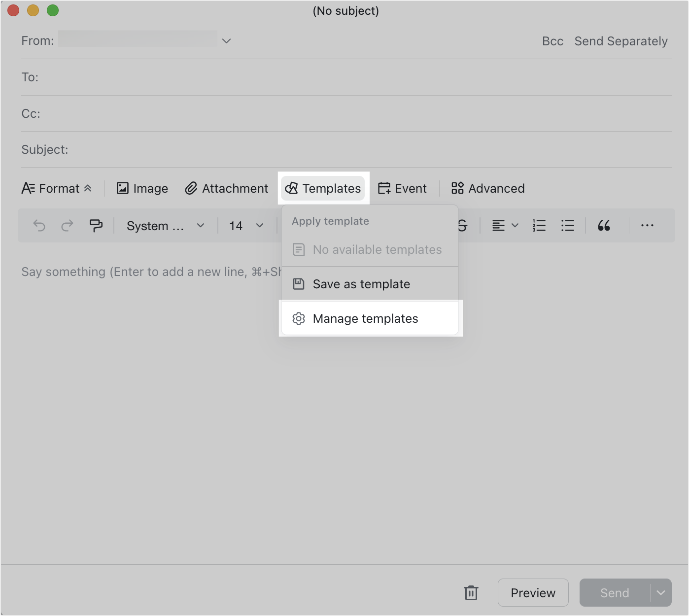Select the Templates icon

[291, 188]
